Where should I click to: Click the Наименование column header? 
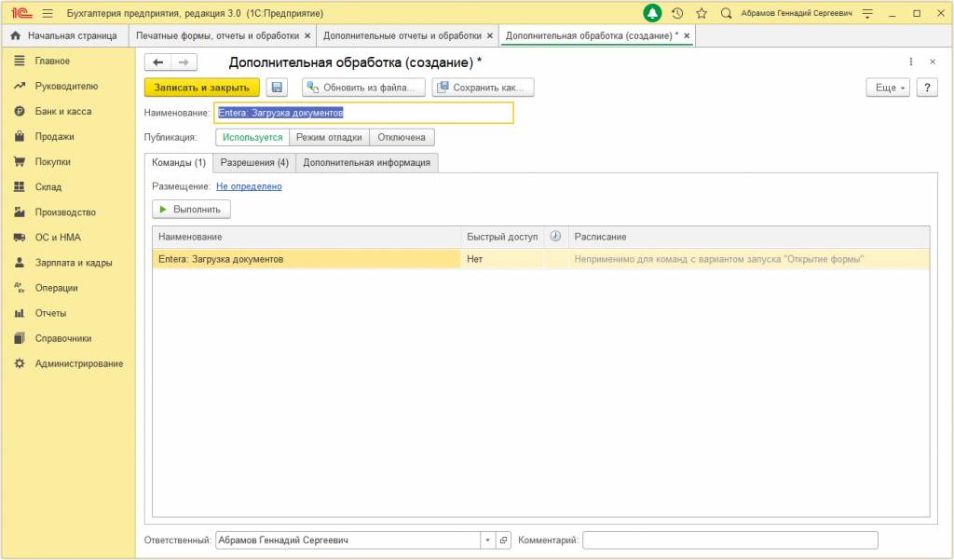click(307, 237)
